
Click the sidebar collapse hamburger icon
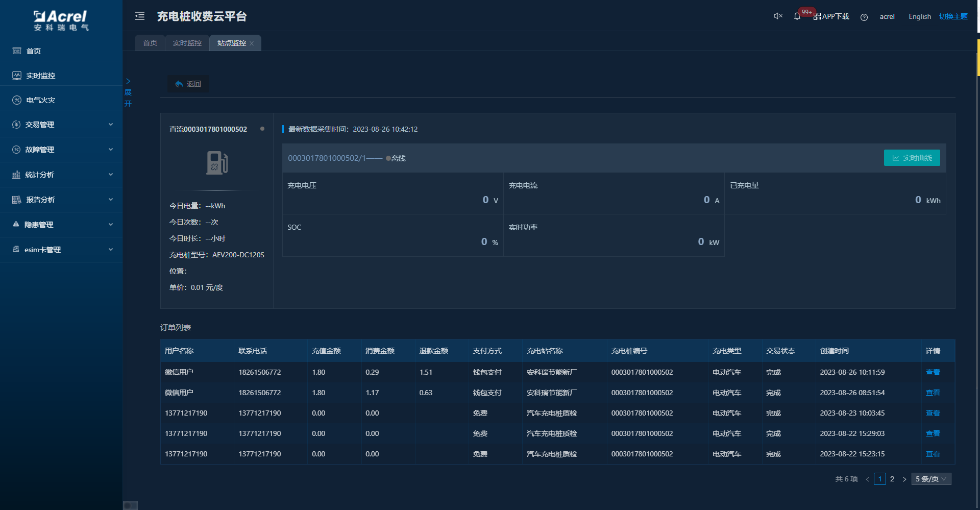click(x=140, y=16)
